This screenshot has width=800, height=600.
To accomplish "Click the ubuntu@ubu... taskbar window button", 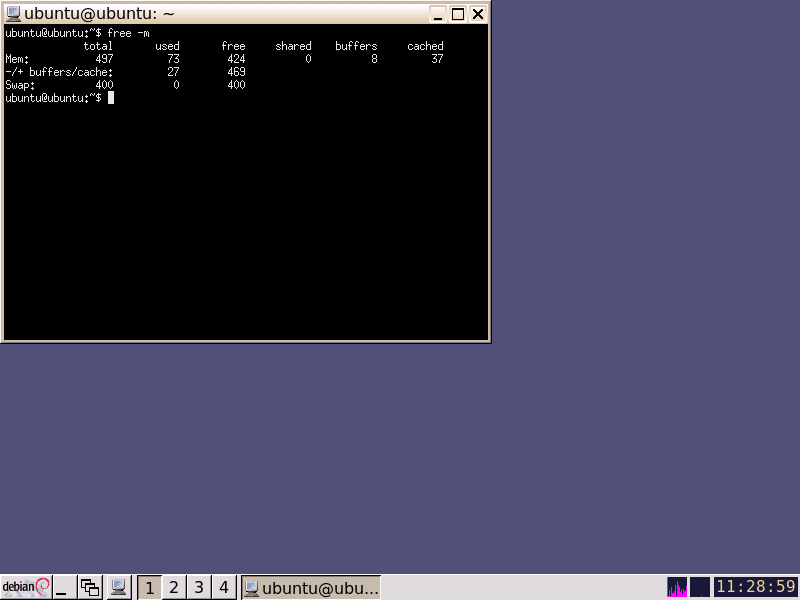I will click(311, 587).
